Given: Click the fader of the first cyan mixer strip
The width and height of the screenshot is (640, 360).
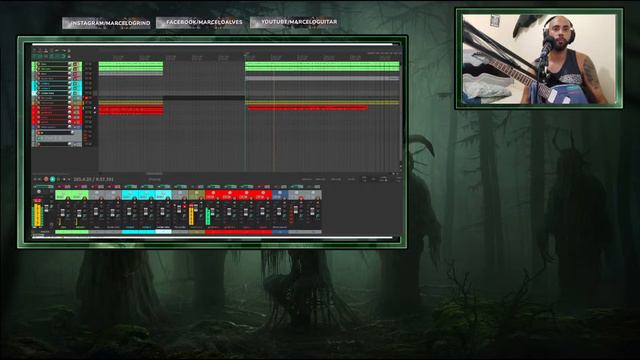Looking at the screenshot, I should click(x=129, y=211).
